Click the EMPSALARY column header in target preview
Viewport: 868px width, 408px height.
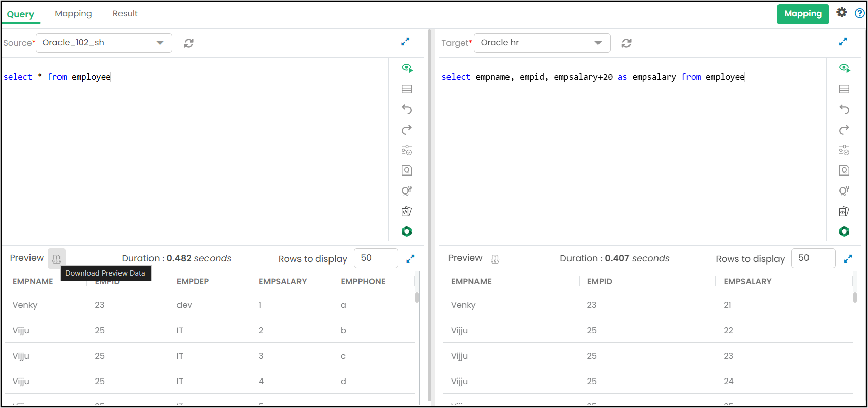click(x=747, y=281)
